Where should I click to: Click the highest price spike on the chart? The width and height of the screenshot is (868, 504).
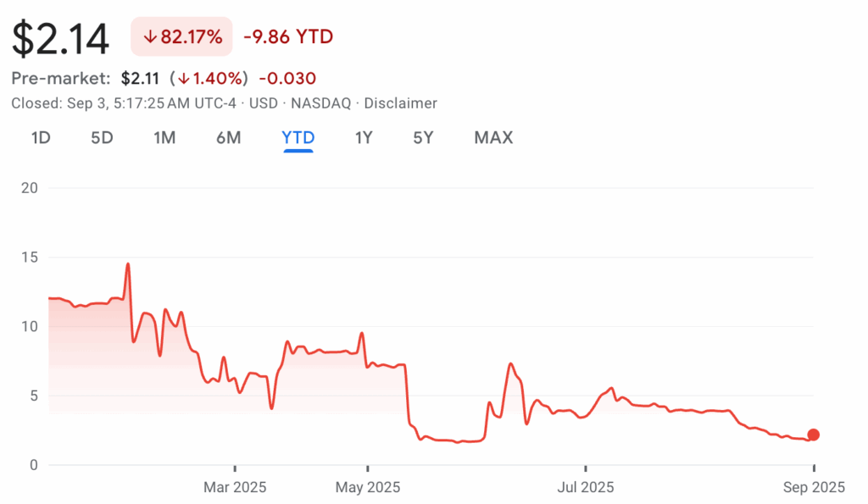(x=128, y=264)
